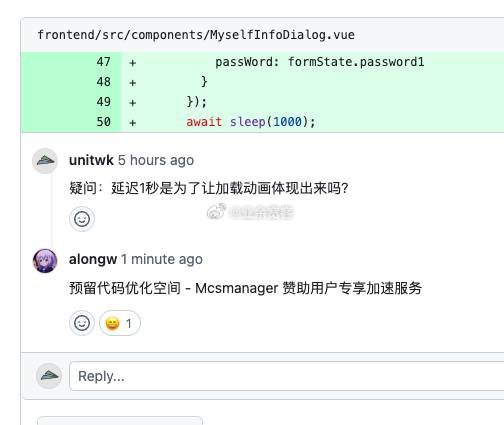504x425 pixels.
Task: Select diff line number 50
Action: tap(103, 122)
